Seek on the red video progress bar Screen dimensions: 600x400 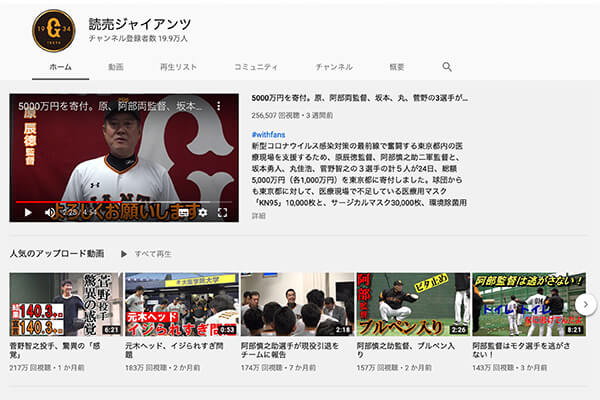124,202
